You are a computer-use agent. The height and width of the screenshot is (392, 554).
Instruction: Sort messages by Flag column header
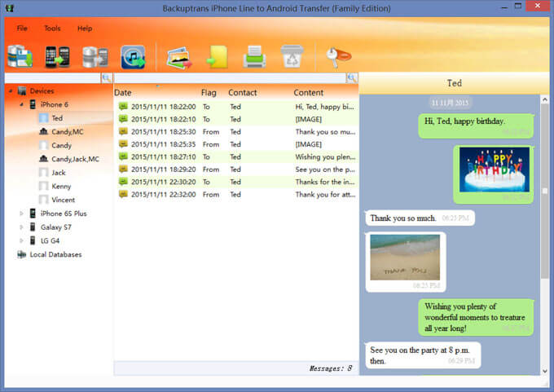point(209,93)
